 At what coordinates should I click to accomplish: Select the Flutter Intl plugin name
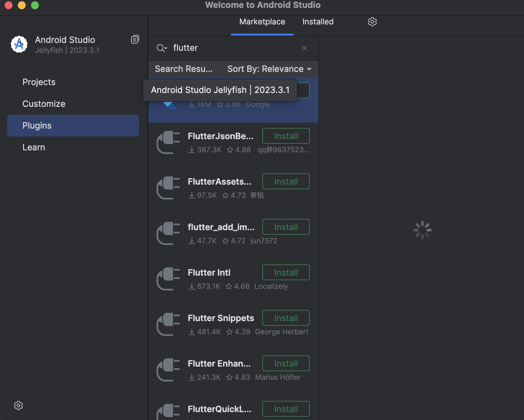click(x=209, y=273)
